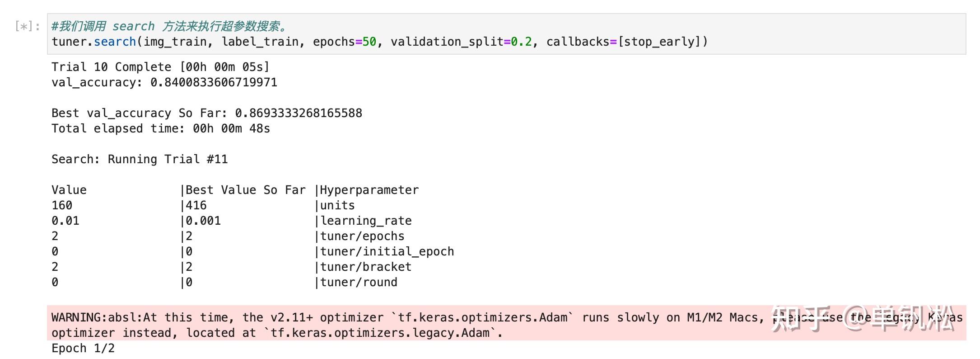
Task: Place cursor on the tuner.search method name
Action: 115,42
